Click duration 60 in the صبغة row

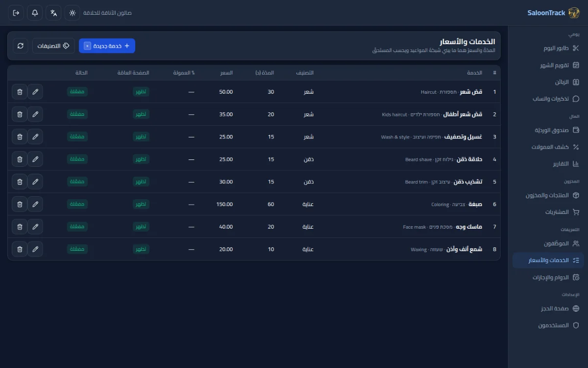pos(271,204)
